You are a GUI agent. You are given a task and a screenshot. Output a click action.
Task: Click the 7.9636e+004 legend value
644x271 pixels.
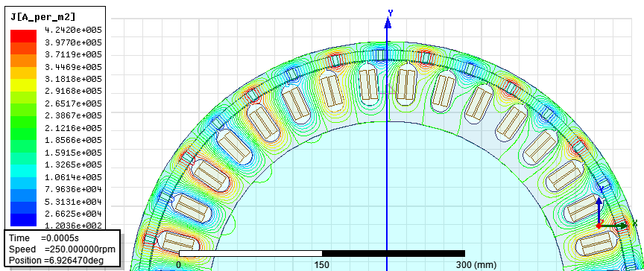pyautogui.click(x=74, y=189)
